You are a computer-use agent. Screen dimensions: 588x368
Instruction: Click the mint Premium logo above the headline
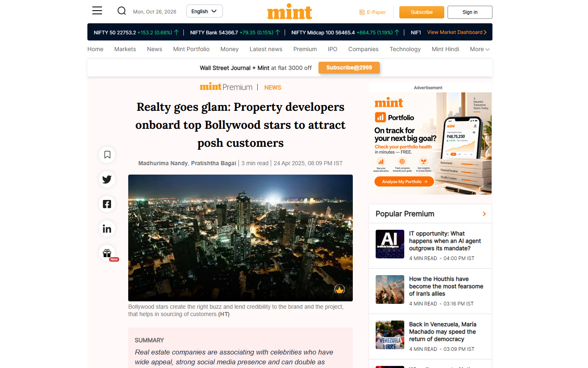[x=226, y=87]
